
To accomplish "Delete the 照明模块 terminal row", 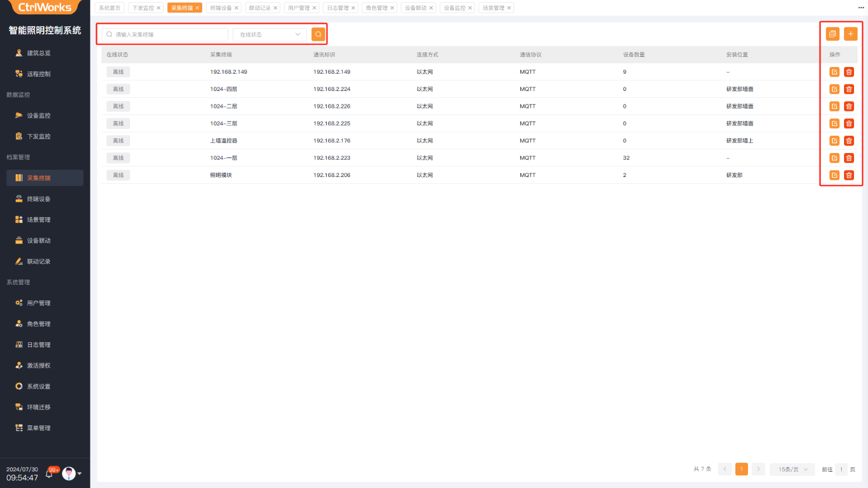I will point(848,175).
